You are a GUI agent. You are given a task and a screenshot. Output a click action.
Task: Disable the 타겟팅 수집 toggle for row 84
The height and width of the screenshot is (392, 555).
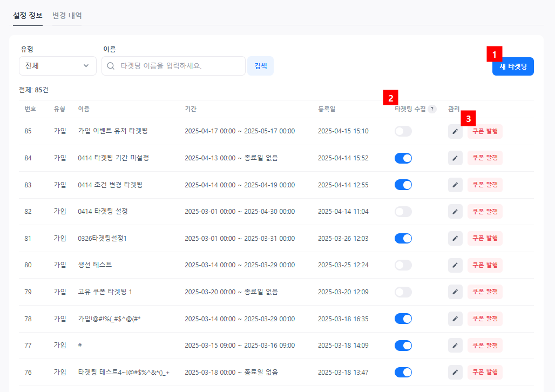click(x=403, y=158)
